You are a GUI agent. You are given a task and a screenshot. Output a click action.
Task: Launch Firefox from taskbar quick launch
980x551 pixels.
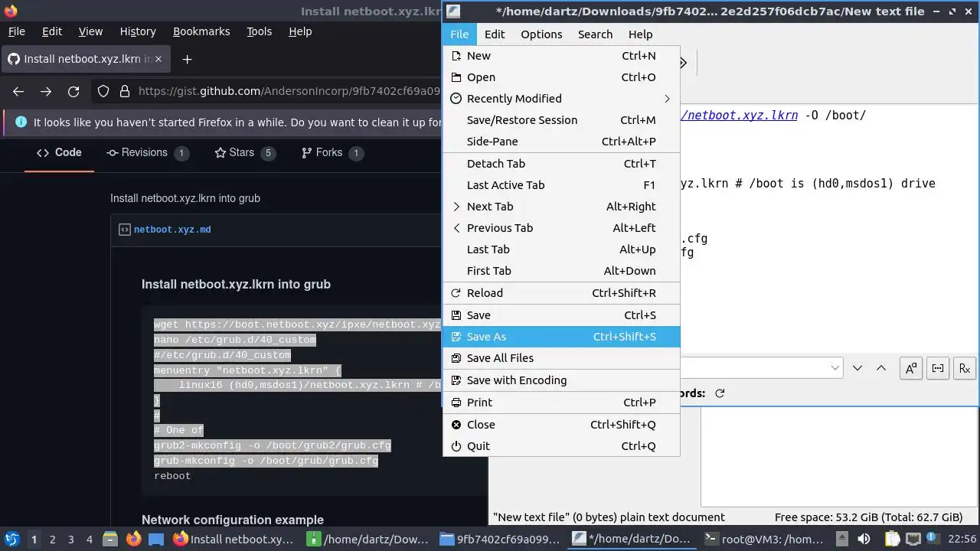point(133,539)
